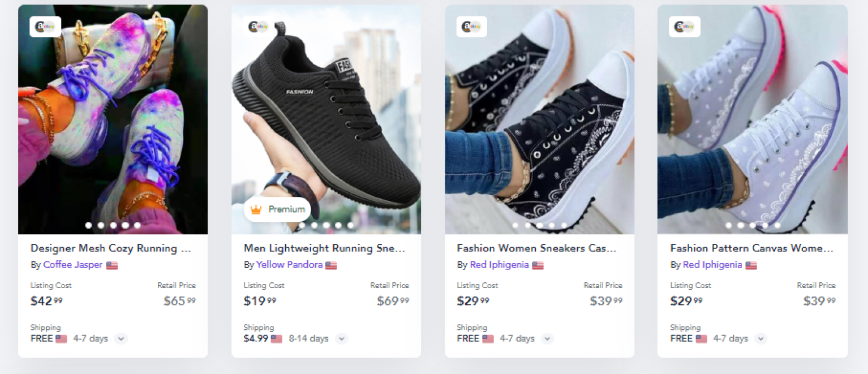The image size is (868, 374).
Task: Open Designer Mesh Cozy Running product title
Action: pos(111,248)
